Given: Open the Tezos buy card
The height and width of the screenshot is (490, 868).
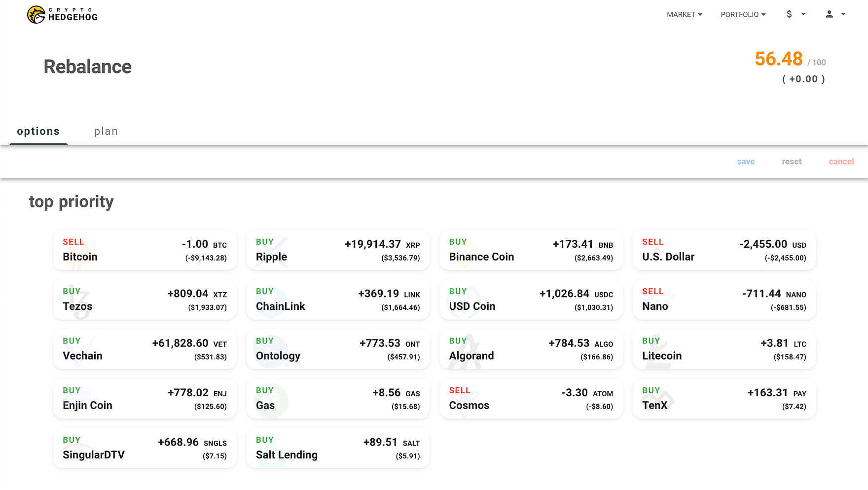Looking at the screenshot, I should point(145,300).
